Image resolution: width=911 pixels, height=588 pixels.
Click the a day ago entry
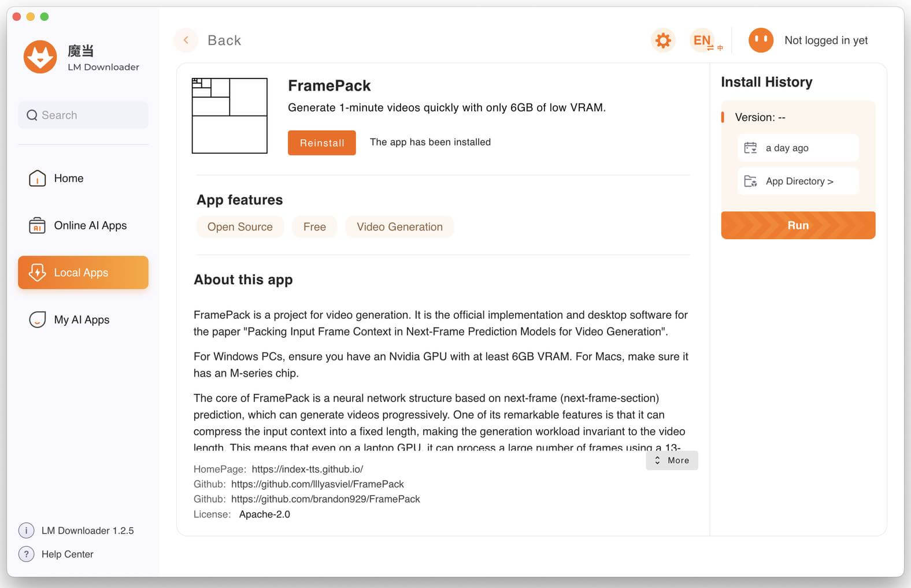(x=798, y=148)
